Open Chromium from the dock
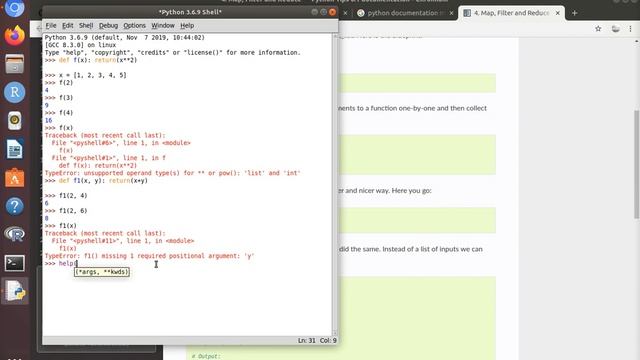640x360 pixels. [x=15, y=7]
